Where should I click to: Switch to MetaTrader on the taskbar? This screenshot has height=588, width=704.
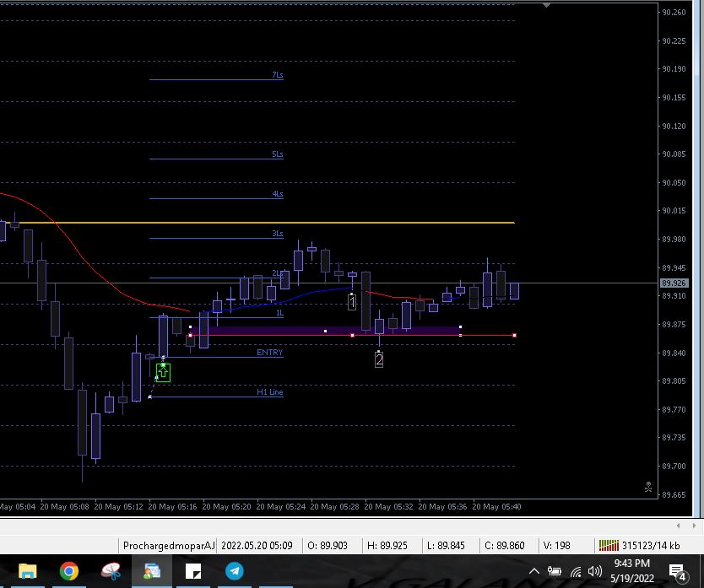point(152,571)
